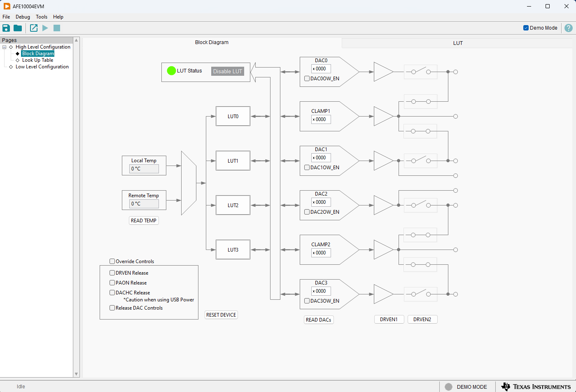576x392 pixels.
Task: Click the switch symbol next to DAC0 output
Action: [x=420, y=72]
